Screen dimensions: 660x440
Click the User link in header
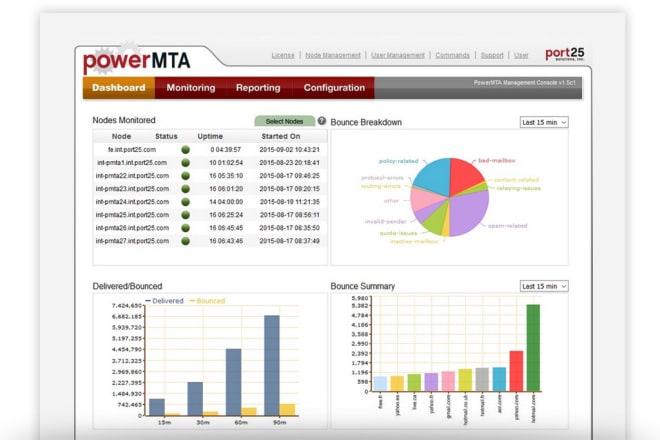click(521, 55)
